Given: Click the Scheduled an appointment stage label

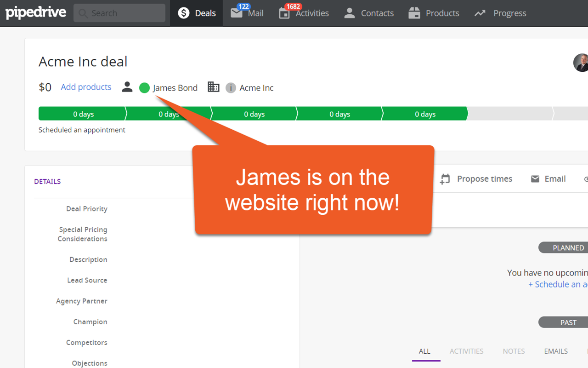Looking at the screenshot, I should tap(82, 130).
